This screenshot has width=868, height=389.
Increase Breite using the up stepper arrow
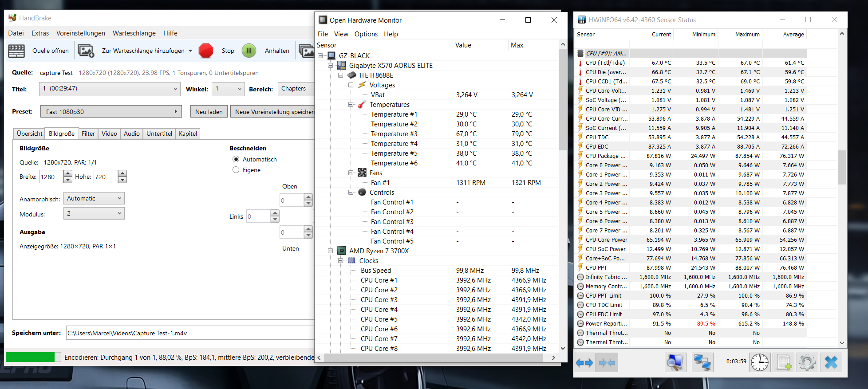click(67, 173)
